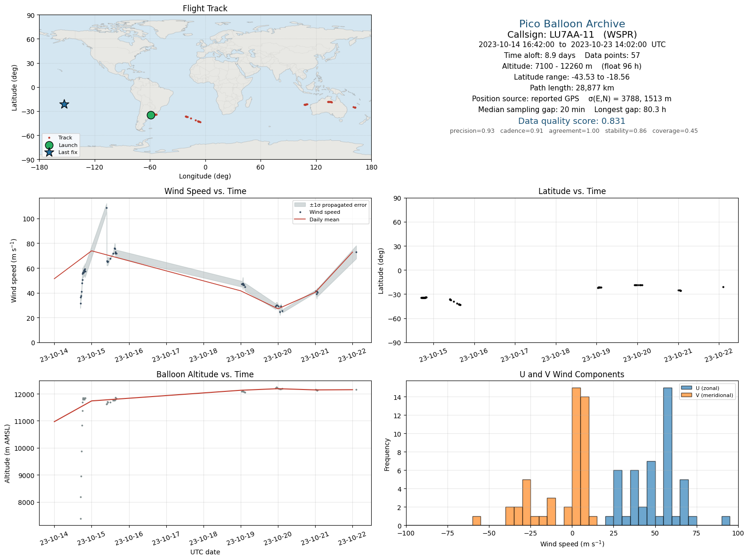Click the Median sampling gap line
The height and width of the screenshot is (560, 749).
(572, 110)
